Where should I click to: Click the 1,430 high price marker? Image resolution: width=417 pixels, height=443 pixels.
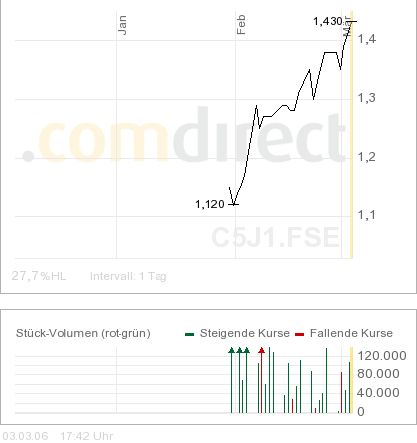click(328, 21)
